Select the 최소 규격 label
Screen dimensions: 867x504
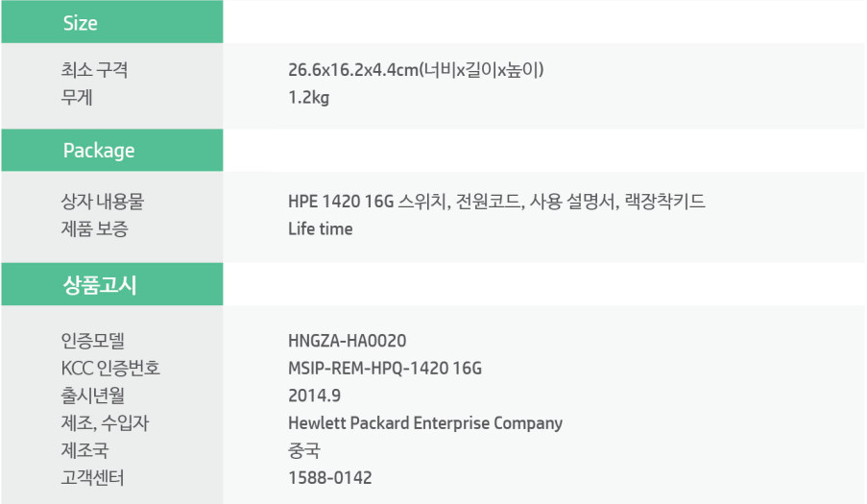click(x=94, y=70)
